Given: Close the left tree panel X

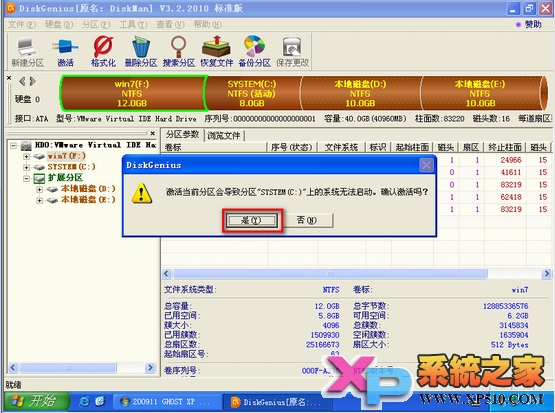Looking at the screenshot, I should click(153, 133).
